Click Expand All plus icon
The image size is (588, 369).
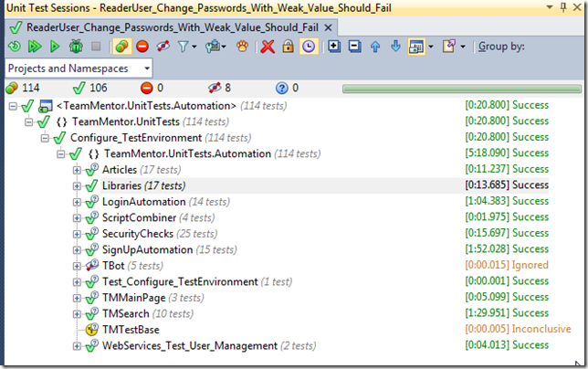(334, 47)
